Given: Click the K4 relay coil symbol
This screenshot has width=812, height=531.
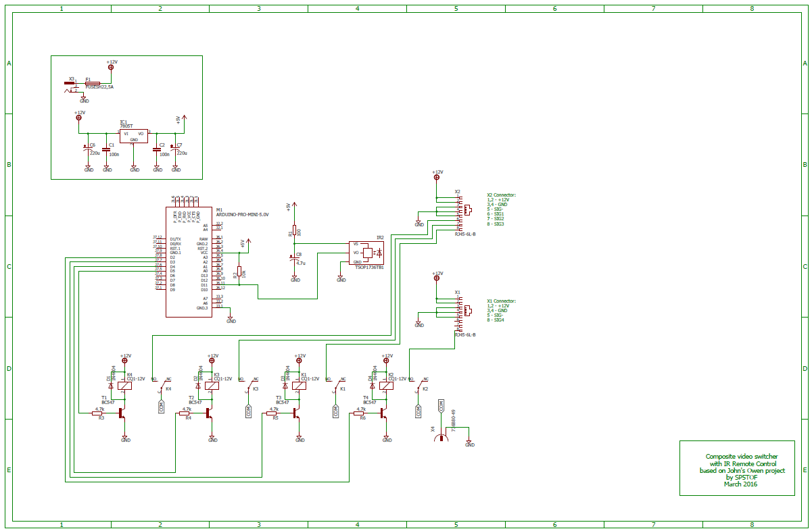Looking at the screenshot, I should pyautogui.click(x=125, y=386).
